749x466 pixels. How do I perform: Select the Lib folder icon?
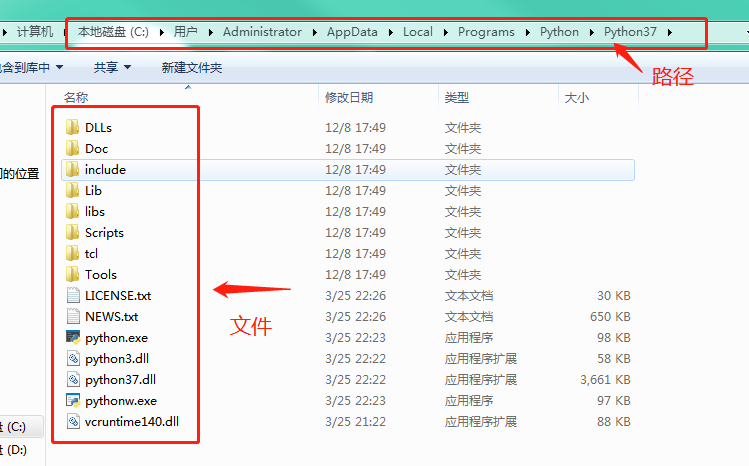click(73, 191)
